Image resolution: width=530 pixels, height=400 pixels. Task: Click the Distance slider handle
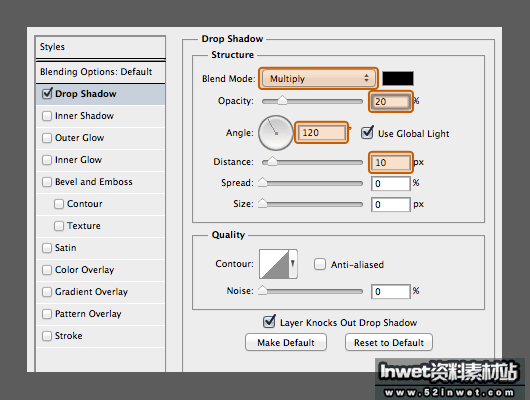pyautogui.click(x=272, y=162)
